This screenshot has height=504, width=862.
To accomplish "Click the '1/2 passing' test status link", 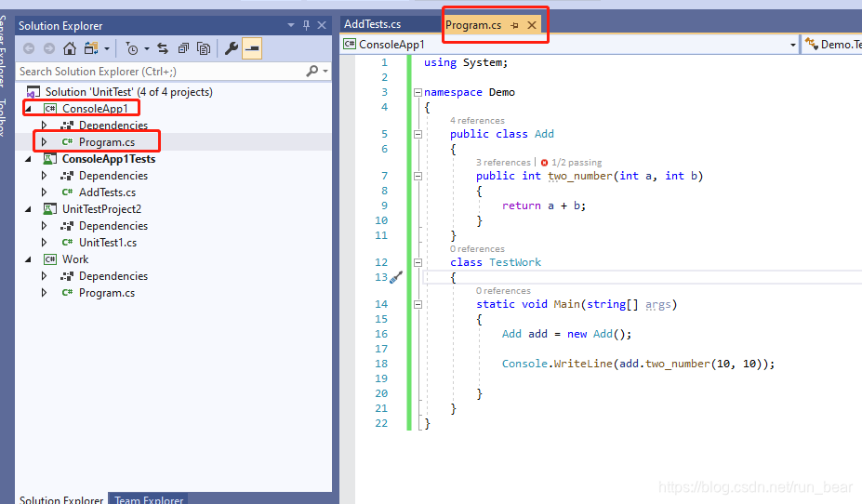I will (577, 162).
